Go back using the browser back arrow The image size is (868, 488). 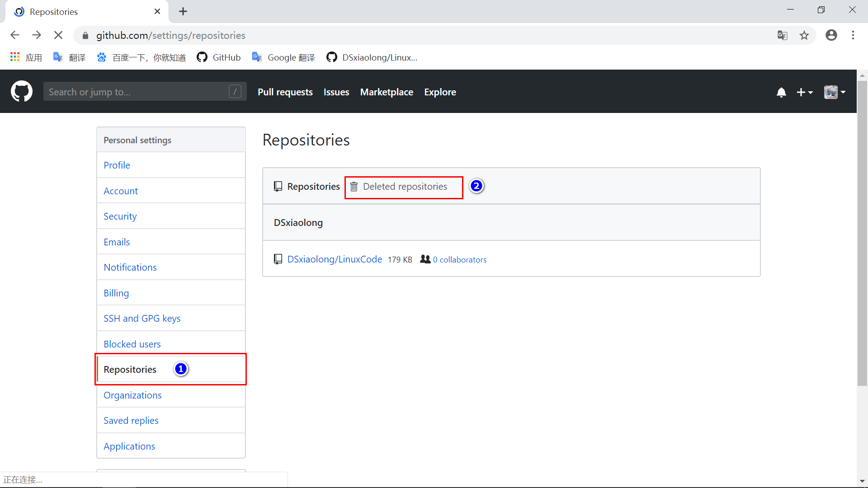pos(15,35)
